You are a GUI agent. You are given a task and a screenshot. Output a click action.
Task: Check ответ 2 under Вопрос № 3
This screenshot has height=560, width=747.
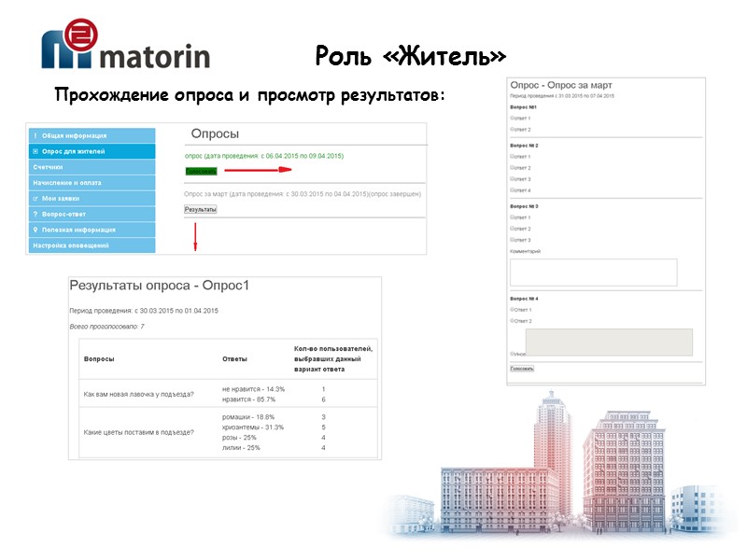click(x=513, y=229)
